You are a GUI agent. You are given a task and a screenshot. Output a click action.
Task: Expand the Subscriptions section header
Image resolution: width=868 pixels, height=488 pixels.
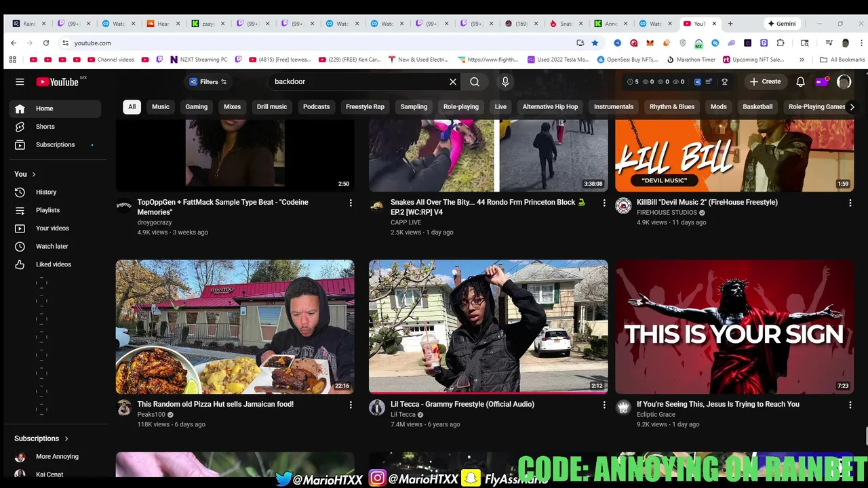tap(42, 439)
